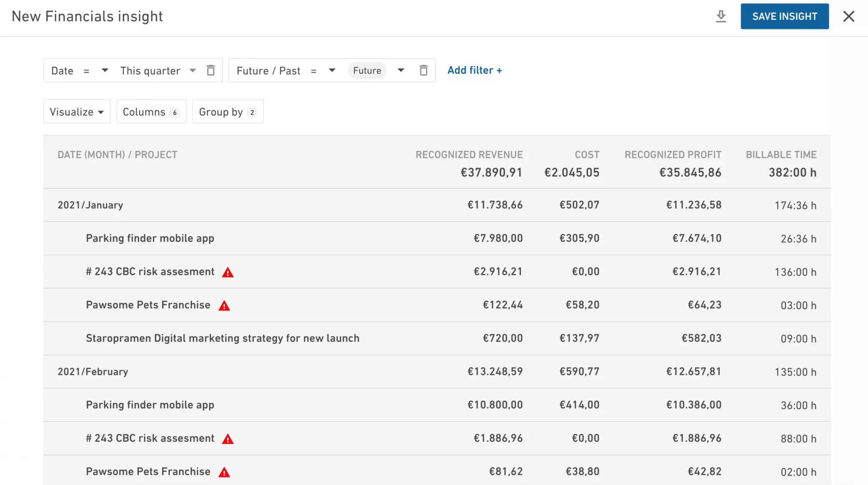Sort by Billable Time column header
Image resolution: width=868 pixels, height=485 pixels.
click(x=781, y=155)
